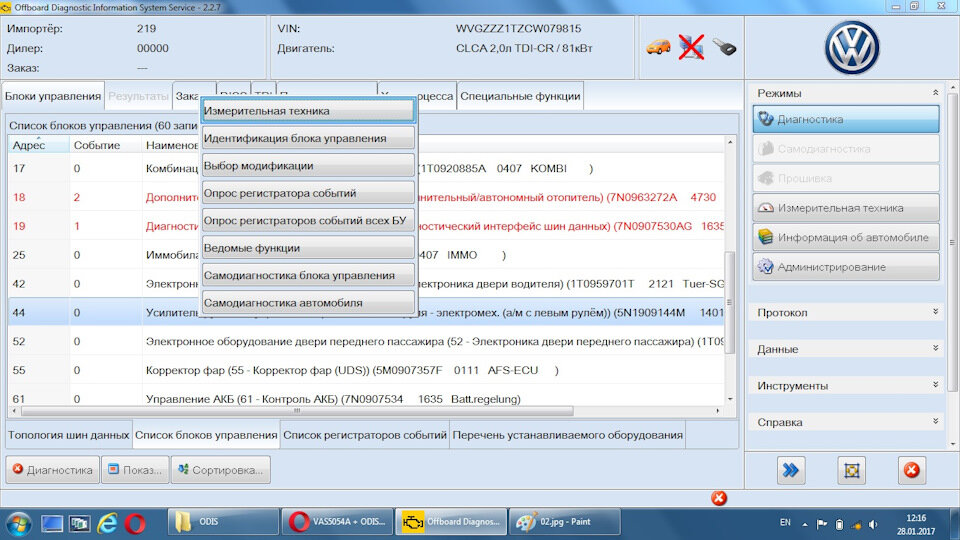Click the Диагностика button at bottom left
Viewport: 960px width, 540px height.
[x=53, y=470]
